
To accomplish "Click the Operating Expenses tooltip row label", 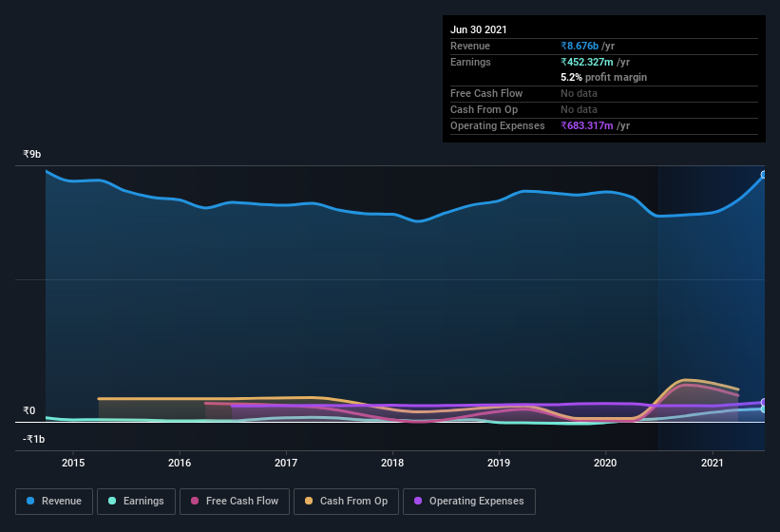I will pyautogui.click(x=498, y=125).
